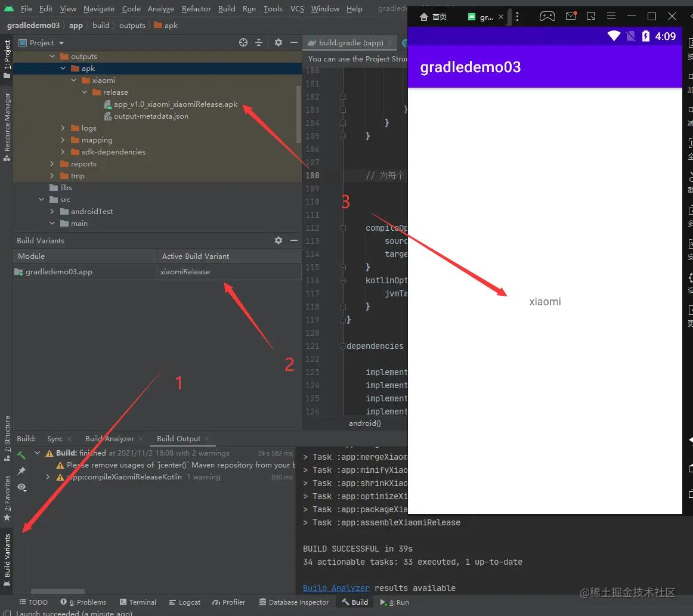Hide the Project panel with the minus icon
Screen dimensions: 693x616
point(294,42)
